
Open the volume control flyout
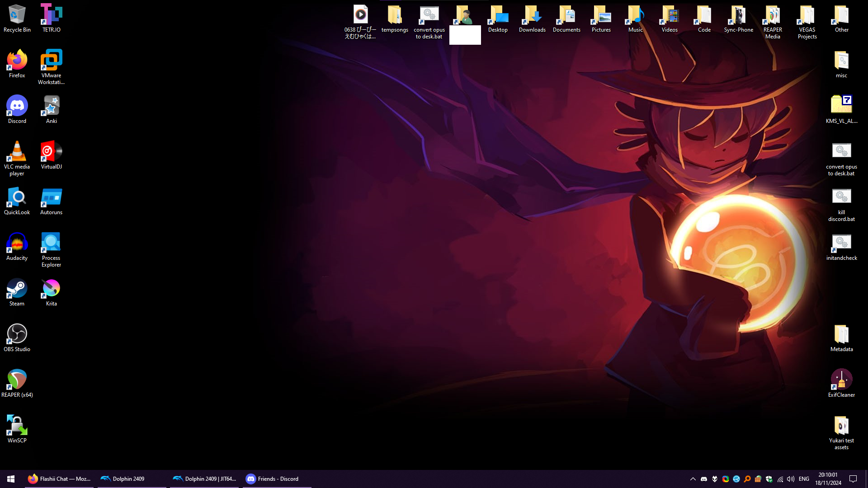click(791, 479)
